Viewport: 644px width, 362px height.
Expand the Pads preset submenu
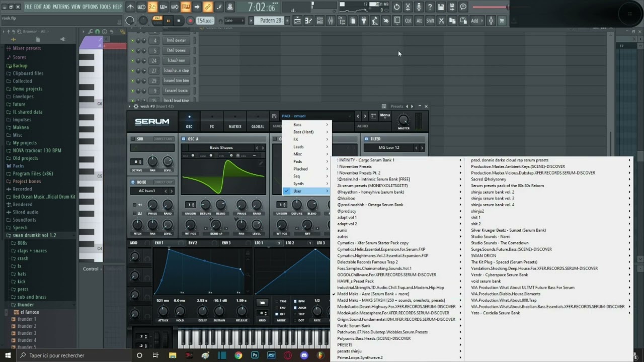point(307,161)
